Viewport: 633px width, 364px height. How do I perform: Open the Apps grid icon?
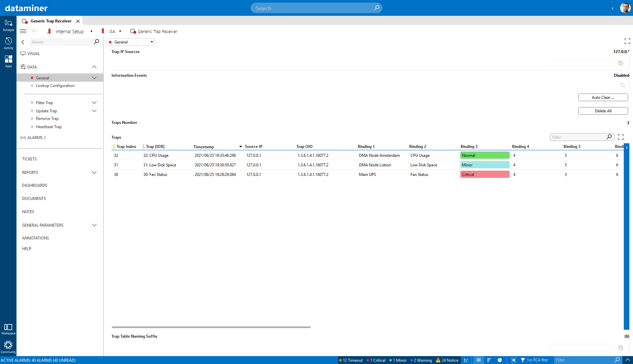click(x=8, y=61)
